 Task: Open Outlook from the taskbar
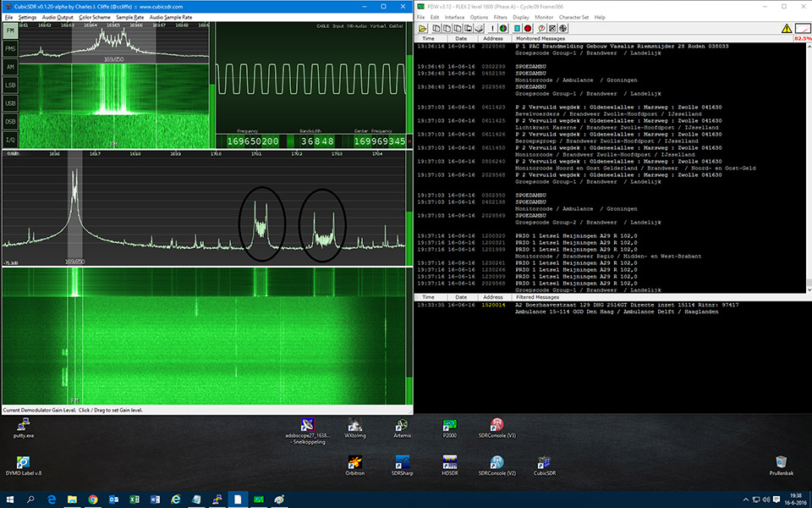(x=113, y=500)
